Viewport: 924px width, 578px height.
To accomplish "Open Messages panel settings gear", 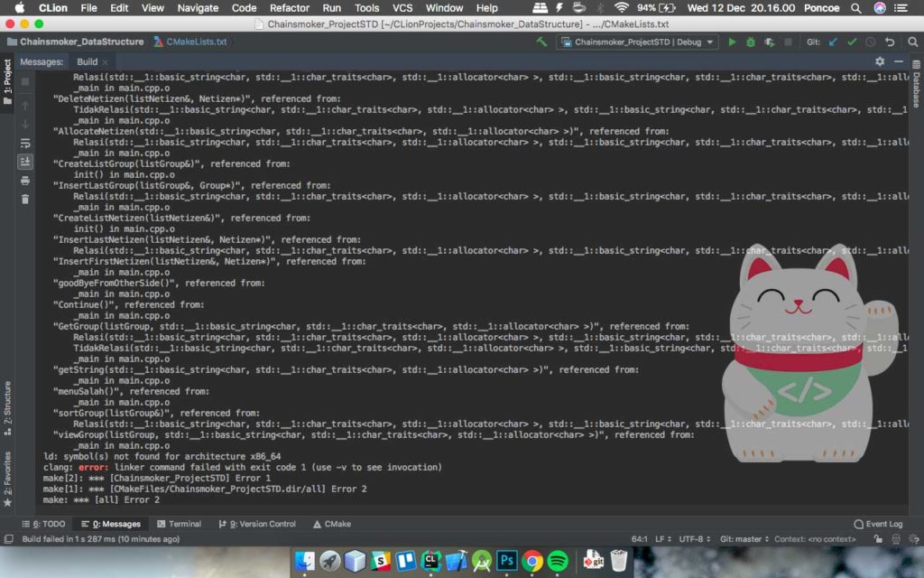I will coord(880,61).
